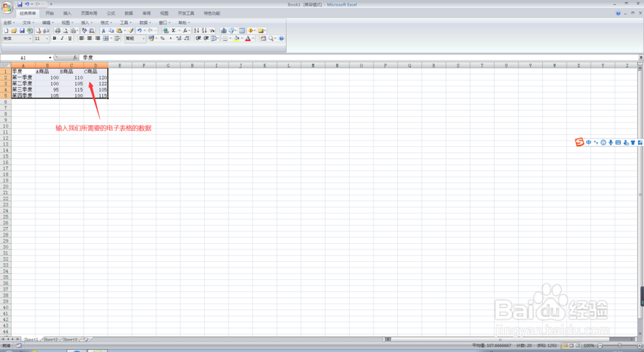The image size is (644, 352).
Task: Apply percent style format
Action: [163, 38]
